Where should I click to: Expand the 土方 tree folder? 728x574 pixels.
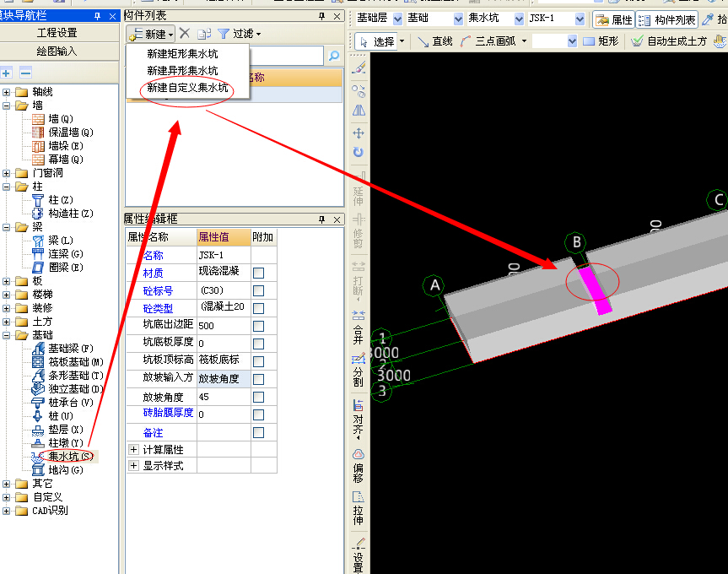click(6, 322)
